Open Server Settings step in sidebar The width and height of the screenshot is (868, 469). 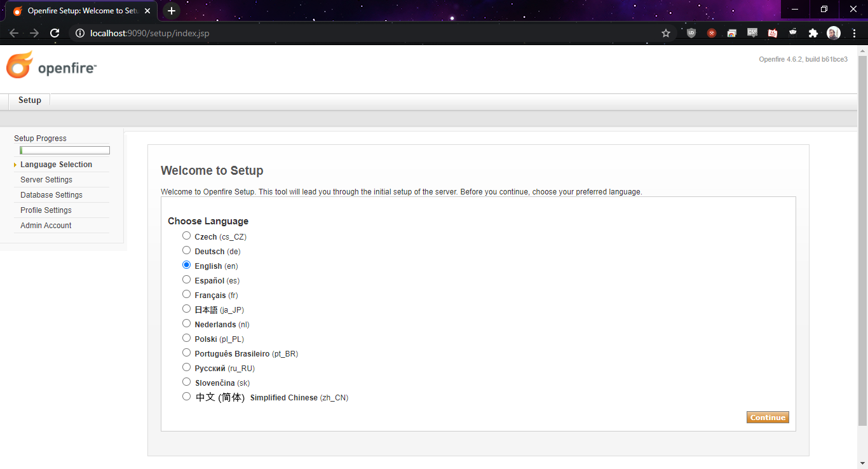click(x=46, y=180)
